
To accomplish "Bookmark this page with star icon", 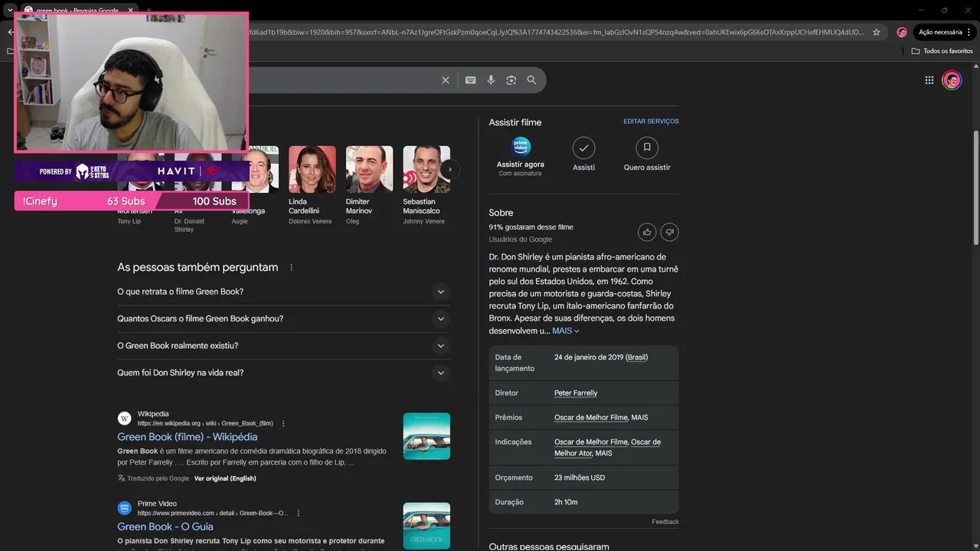I will point(876,32).
